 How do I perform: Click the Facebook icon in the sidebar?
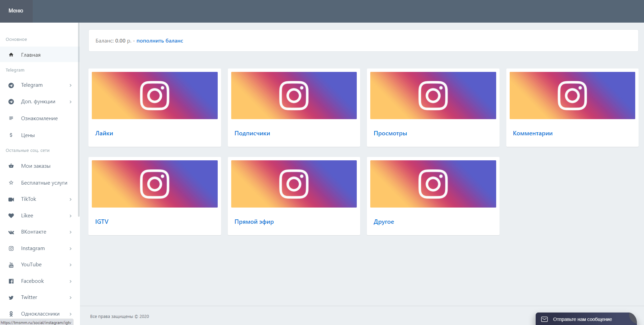[x=11, y=281]
